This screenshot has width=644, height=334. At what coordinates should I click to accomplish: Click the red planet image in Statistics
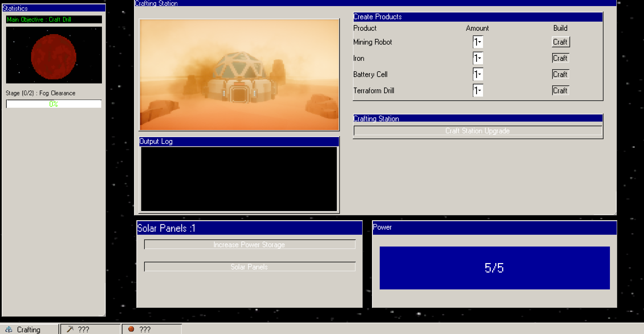[54, 55]
